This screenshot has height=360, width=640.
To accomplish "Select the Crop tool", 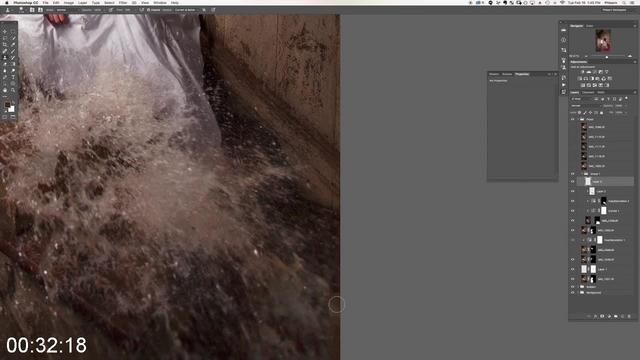I will [4, 44].
